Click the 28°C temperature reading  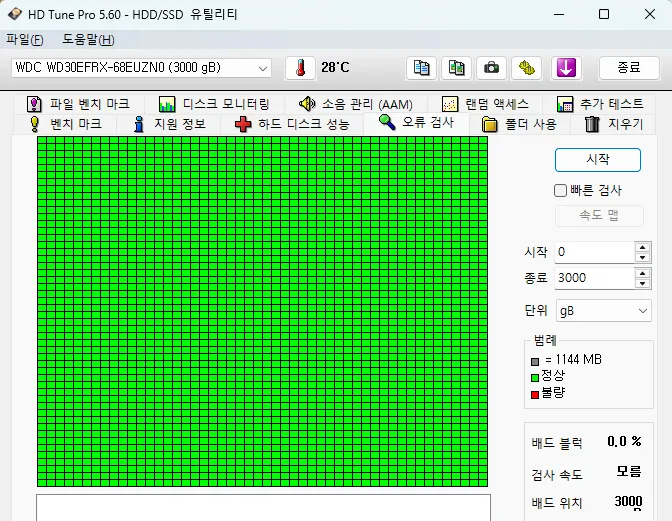[335, 67]
